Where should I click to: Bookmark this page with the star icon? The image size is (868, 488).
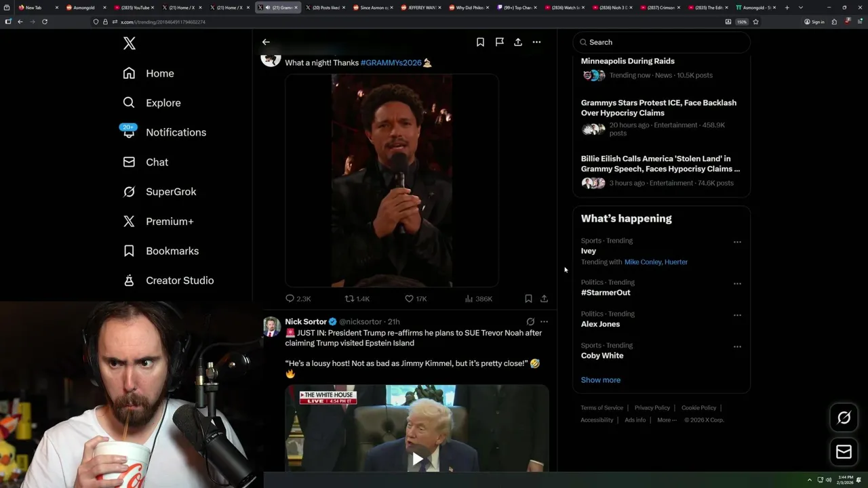pos(755,22)
